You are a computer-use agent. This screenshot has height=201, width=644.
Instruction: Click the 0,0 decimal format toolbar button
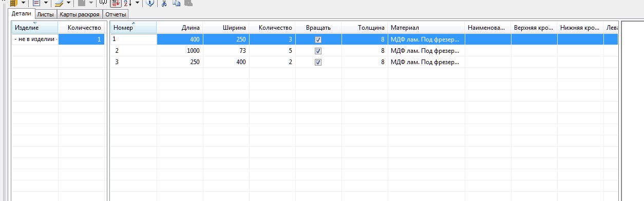click(x=104, y=3)
